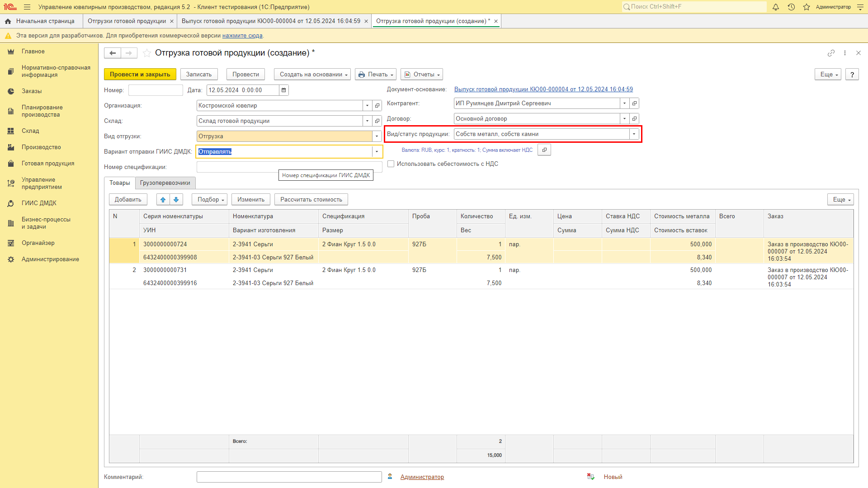Viewport: 868px width, 488px height.
Task: Click Провести button
Action: pyautogui.click(x=246, y=75)
